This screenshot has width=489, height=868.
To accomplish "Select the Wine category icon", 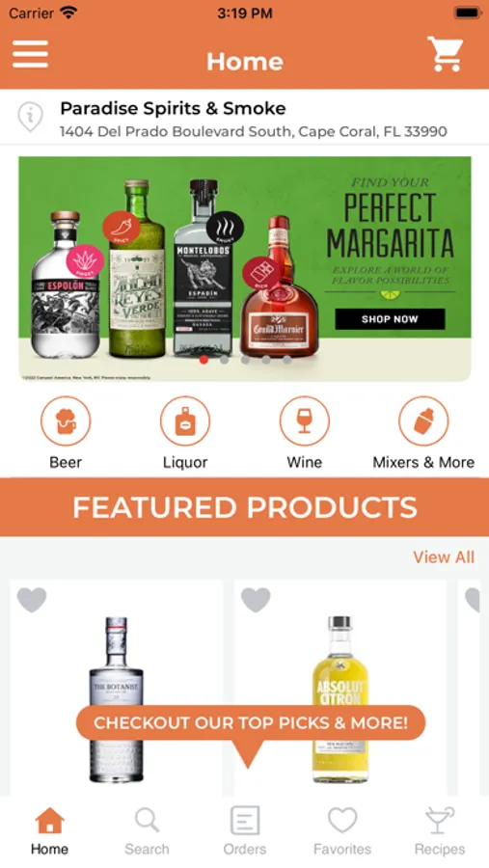I will (x=304, y=420).
